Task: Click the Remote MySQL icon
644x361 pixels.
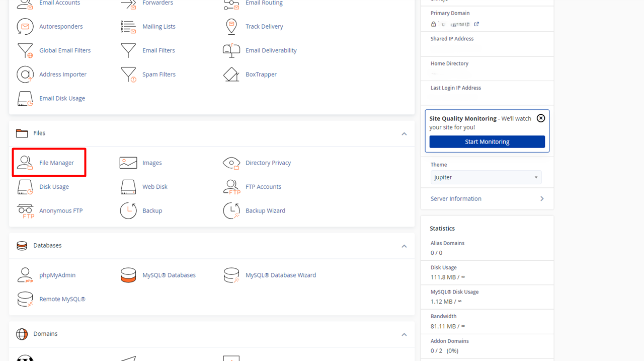Action: [x=25, y=299]
